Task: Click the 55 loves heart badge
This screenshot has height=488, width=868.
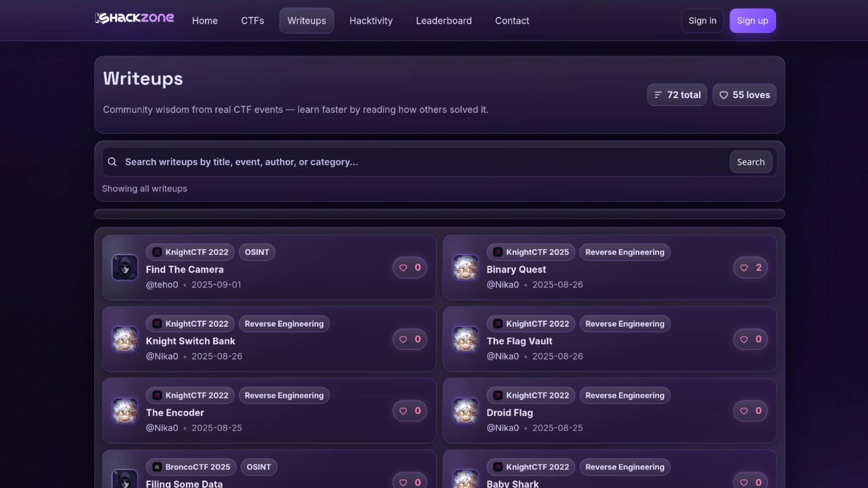Action: [x=744, y=95]
